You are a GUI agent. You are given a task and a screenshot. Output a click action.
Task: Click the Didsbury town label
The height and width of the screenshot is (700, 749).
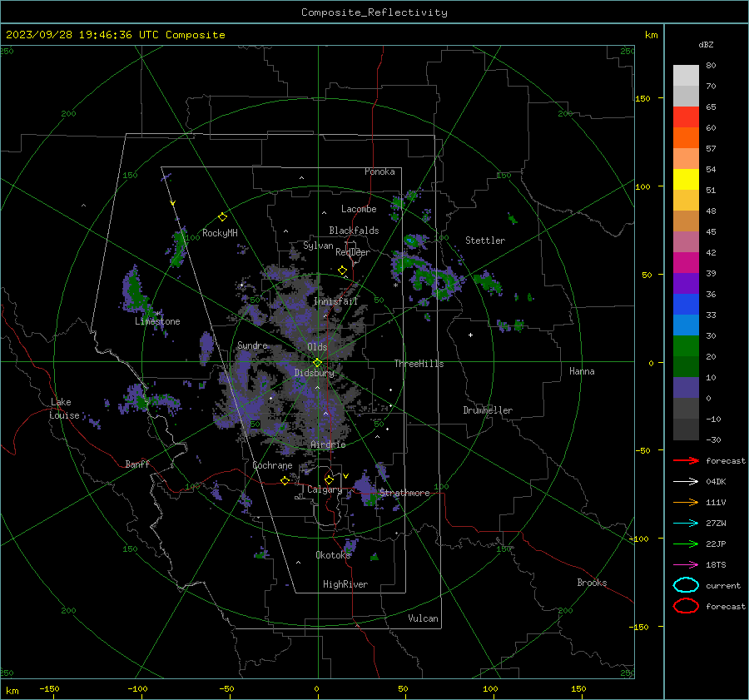tap(314, 373)
